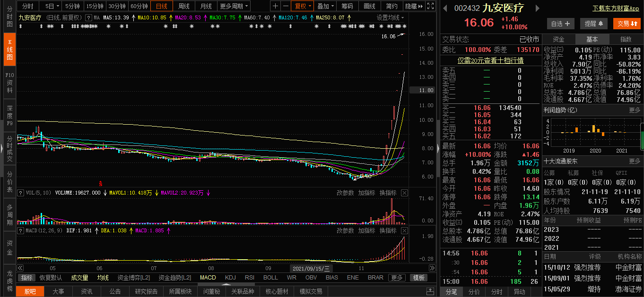Expand the 设置均线 moving average settings
The height and width of the screenshot is (297, 644).
(x=391, y=17)
